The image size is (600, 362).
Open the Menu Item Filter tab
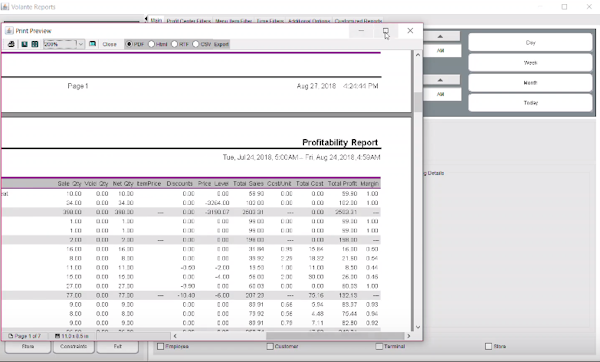(233, 21)
